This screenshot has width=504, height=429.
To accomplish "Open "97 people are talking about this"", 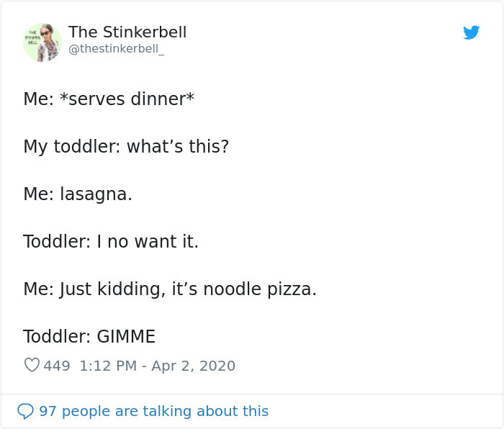I will [153, 411].
